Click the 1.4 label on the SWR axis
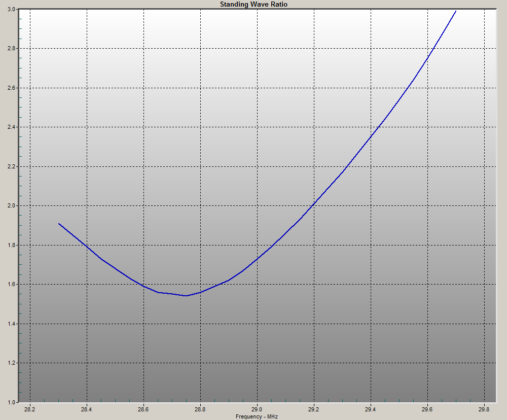 click(x=11, y=324)
